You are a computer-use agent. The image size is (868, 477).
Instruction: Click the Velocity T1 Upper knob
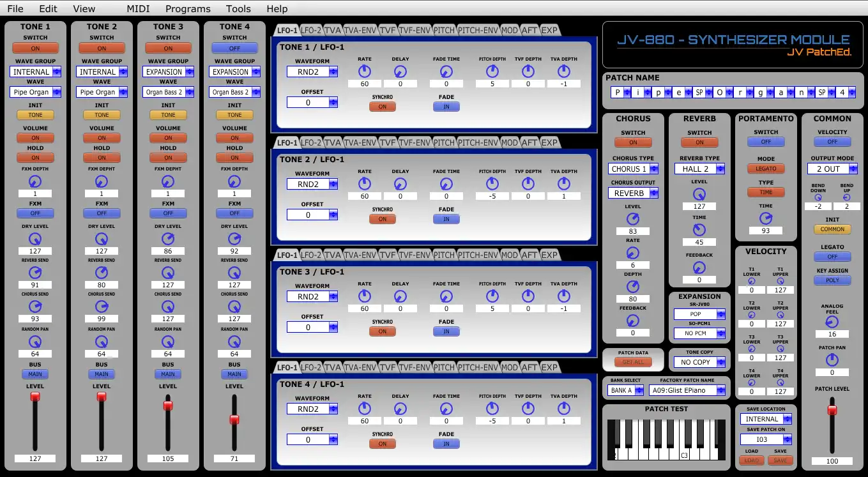tap(780, 281)
